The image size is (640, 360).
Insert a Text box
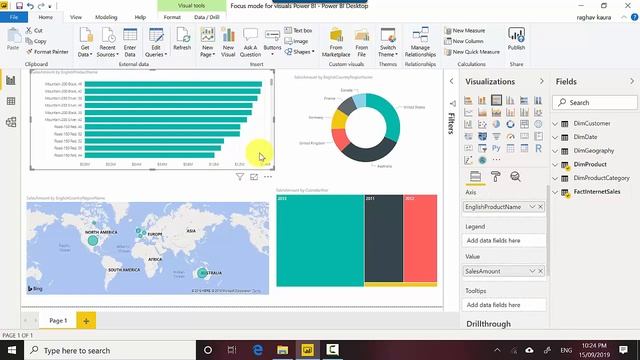point(298,31)
